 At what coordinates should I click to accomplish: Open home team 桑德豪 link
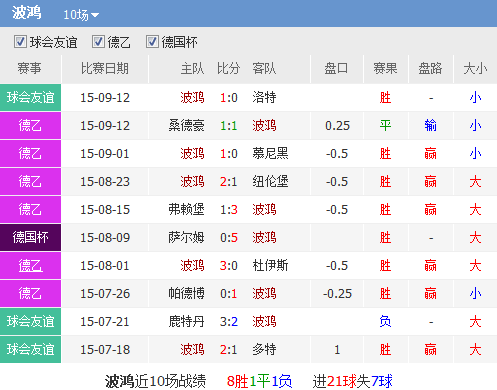click(186, 126)
